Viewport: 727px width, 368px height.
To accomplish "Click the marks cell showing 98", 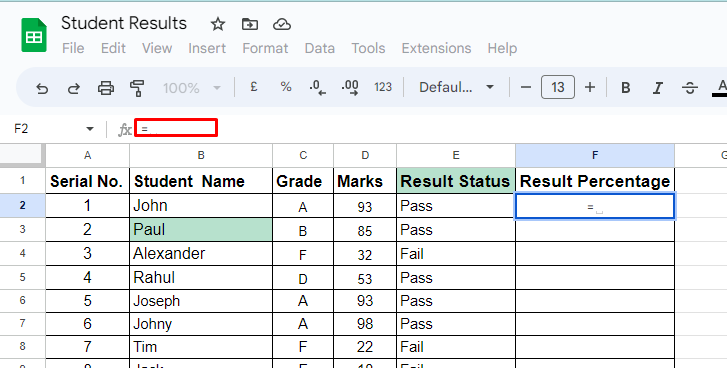I will pos(365,324).
